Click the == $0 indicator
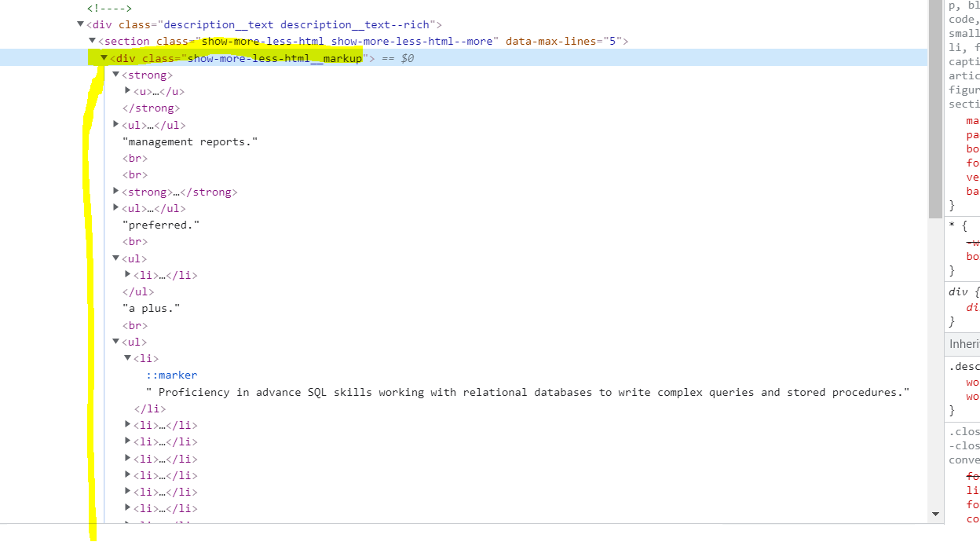The height and width of the screenshot is (542, 980). [x=398, y=58]
